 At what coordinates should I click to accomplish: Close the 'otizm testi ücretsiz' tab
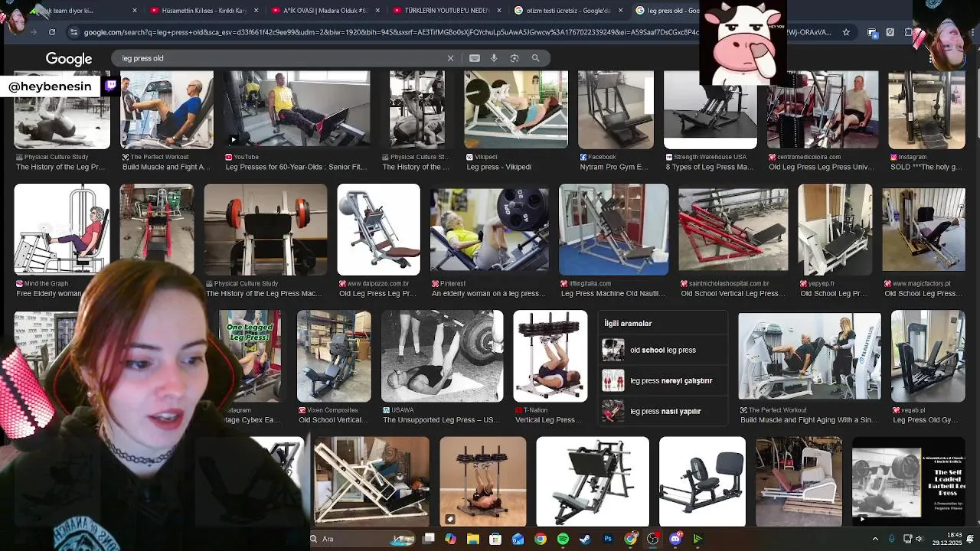pyautogui.click(x=620, y=11)
